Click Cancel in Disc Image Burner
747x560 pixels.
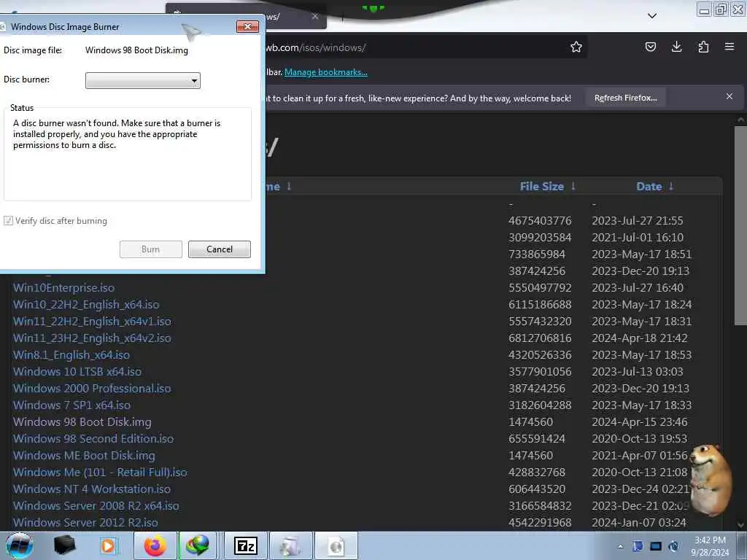[219, 249]
